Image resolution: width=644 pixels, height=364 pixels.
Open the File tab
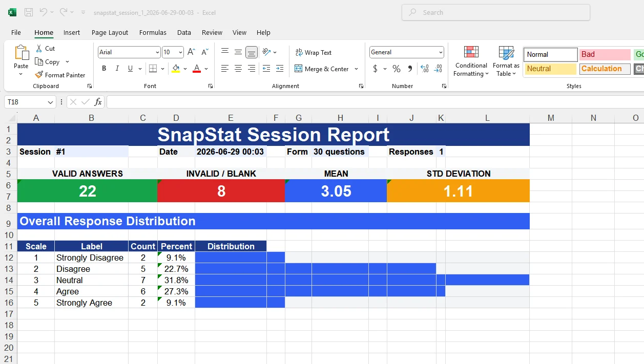[16, 32]
